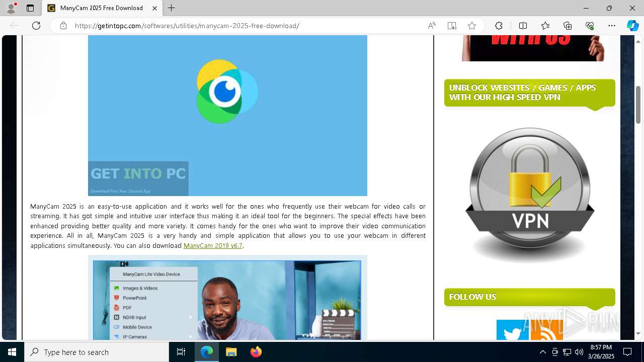
Task: Open the ManyCam 2019 v6.7 link
Action: (x=213, y=245)
